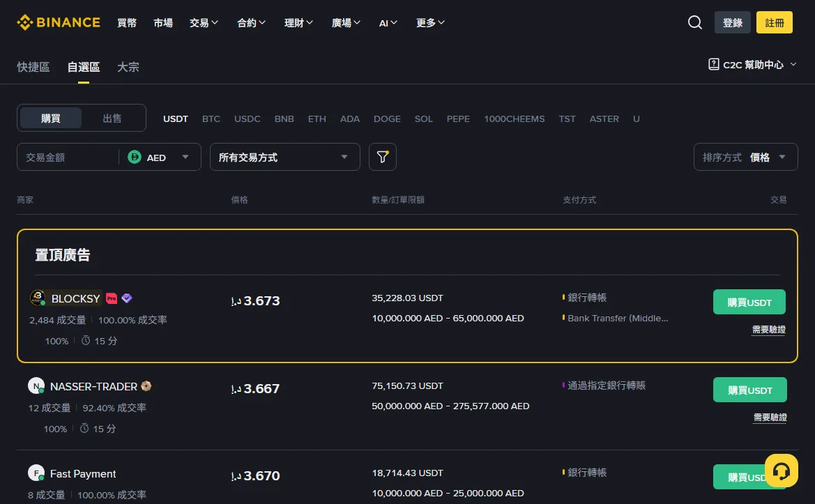
Task: Open the BLOCKSY merchant name link
Action: (75, 298)
